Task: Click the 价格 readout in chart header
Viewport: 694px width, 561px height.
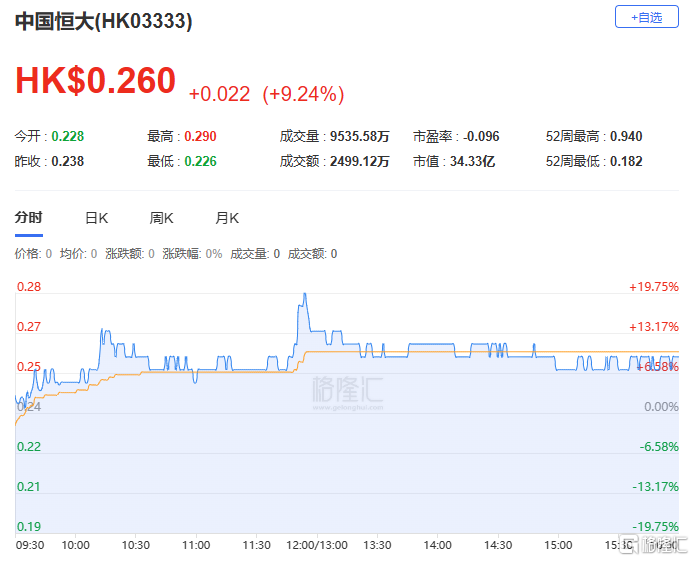Action: coord(33,254)
